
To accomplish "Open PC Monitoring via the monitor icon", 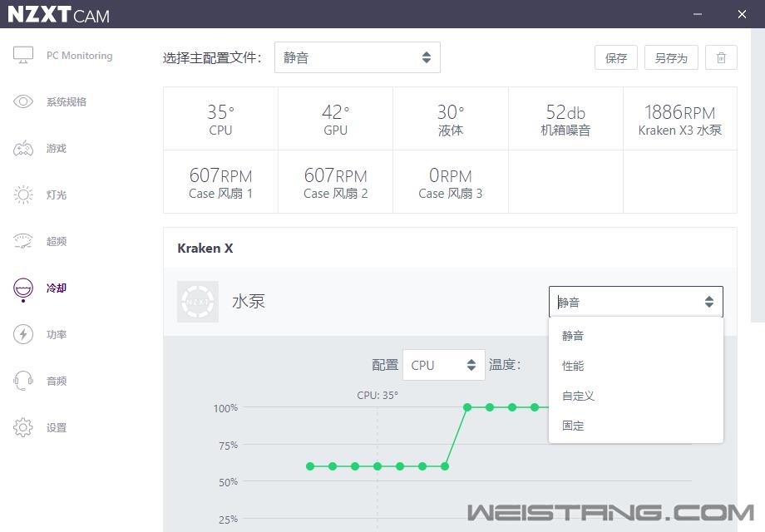I will pos(23,55).
